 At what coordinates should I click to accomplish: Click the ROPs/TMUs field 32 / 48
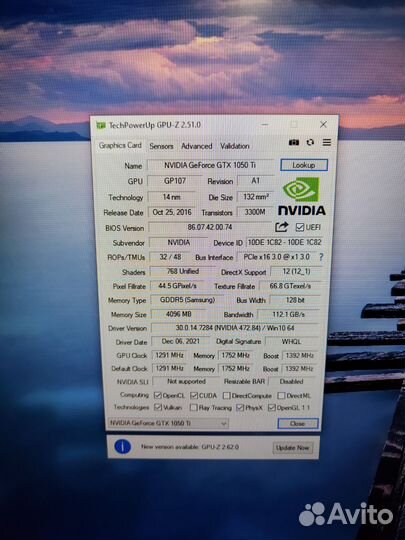pos(170,257)
